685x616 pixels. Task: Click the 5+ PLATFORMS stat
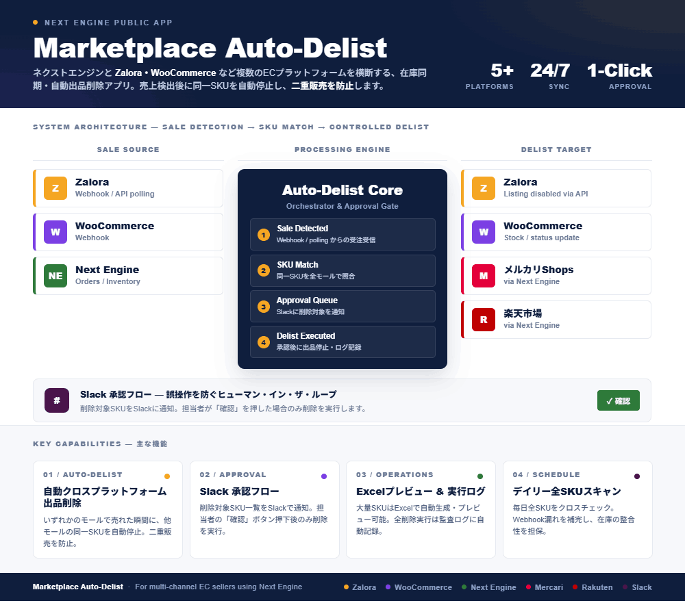[490, 76]
